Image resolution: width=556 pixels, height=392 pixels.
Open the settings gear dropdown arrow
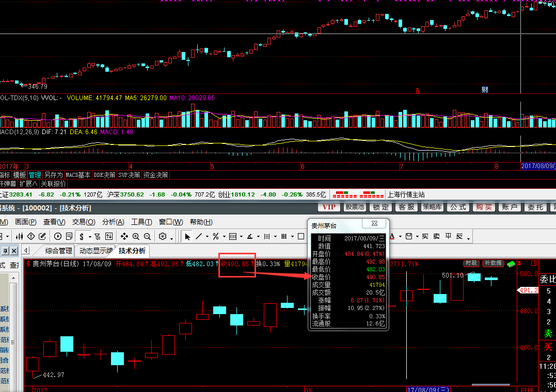(171, 237)
